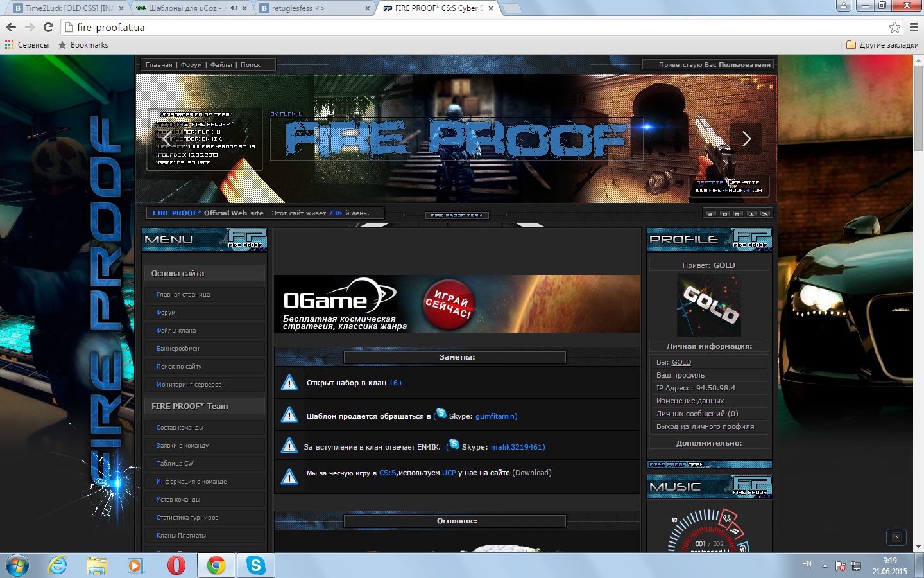Open Личных сообщений (0)
This screenshot has height=578, width=924.
click(x=697, y=414)
